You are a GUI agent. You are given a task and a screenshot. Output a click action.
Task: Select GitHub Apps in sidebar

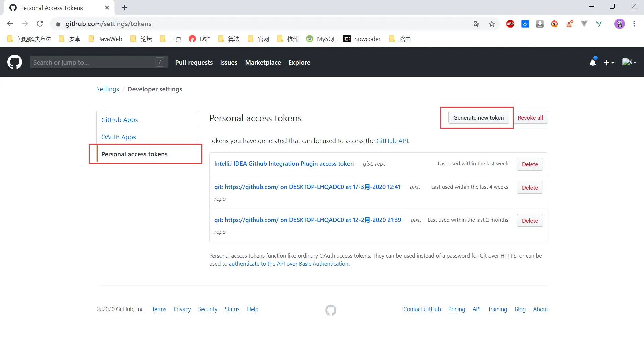pos(119,120)
